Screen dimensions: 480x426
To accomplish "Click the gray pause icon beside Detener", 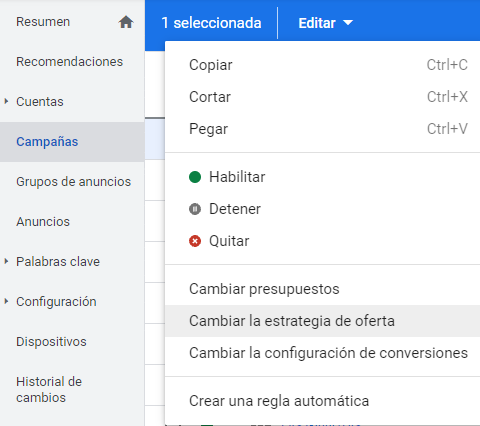I will 195,209.
